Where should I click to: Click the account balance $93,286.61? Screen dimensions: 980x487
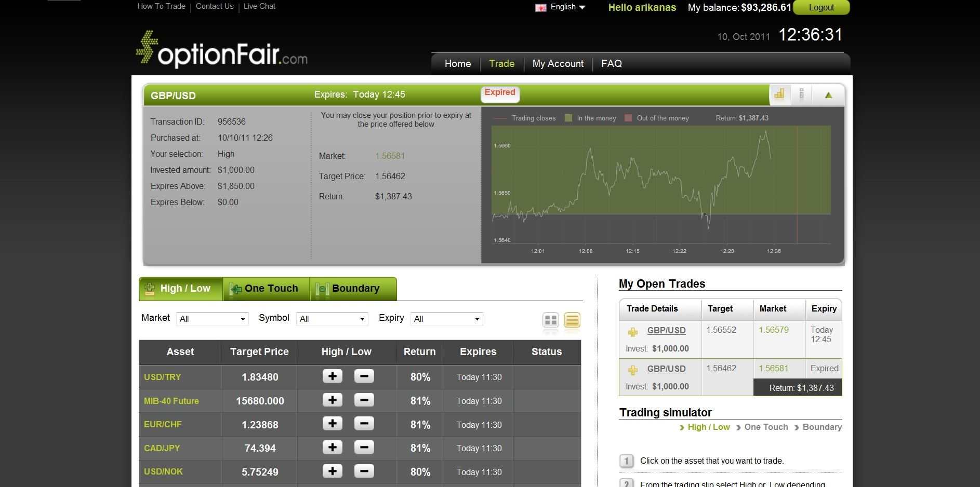tap(766, 7)
